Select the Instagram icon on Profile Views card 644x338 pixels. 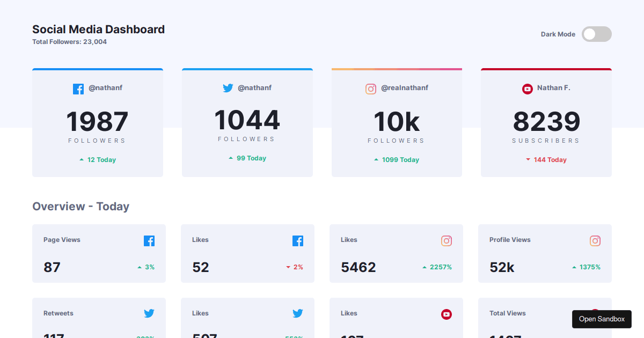[x=595, y=241]
